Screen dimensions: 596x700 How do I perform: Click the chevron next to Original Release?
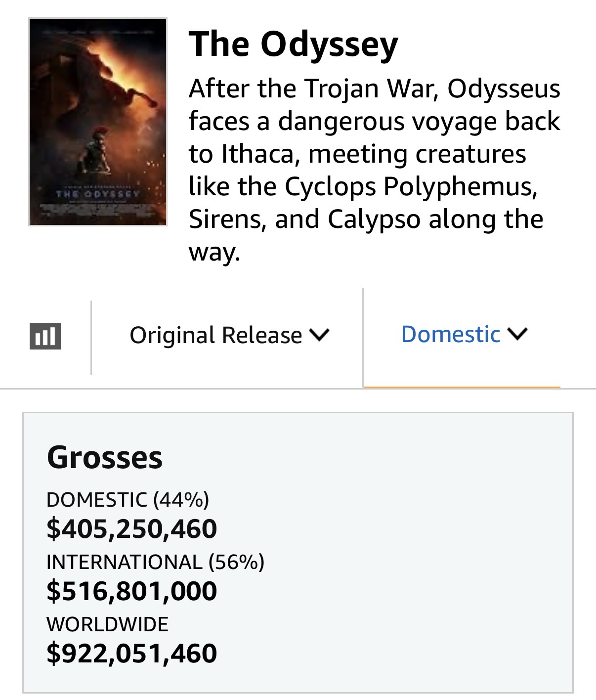coord(319,335)
